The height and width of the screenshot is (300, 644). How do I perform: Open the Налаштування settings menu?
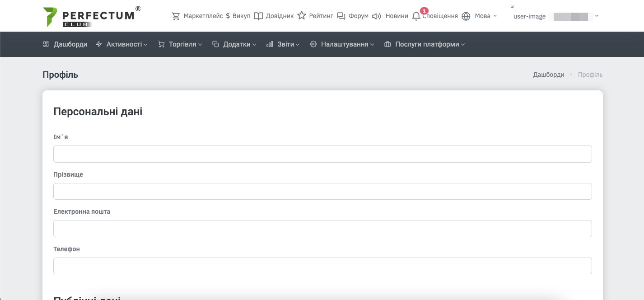pyautogui.click(x=342, y=44)
